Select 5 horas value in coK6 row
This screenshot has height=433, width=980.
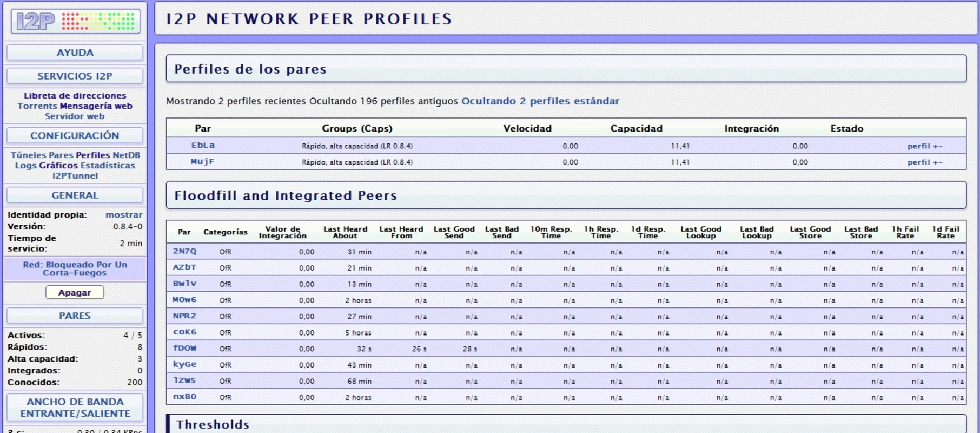pos(358,333)
